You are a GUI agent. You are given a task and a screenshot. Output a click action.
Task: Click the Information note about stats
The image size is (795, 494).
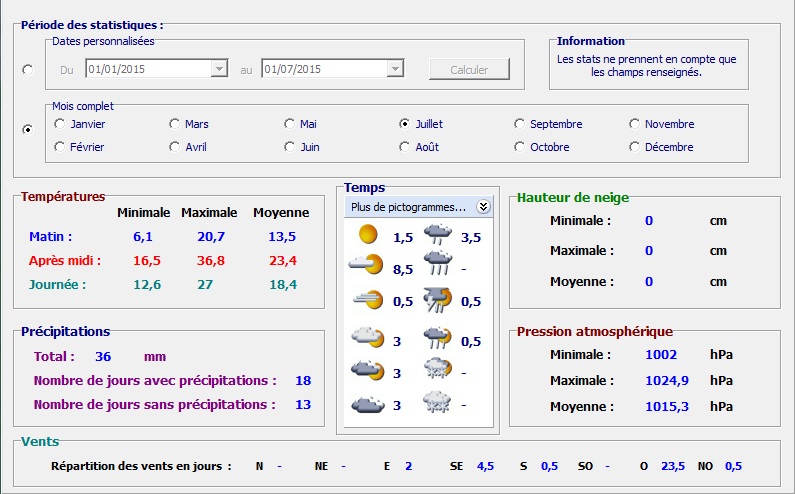646,65
